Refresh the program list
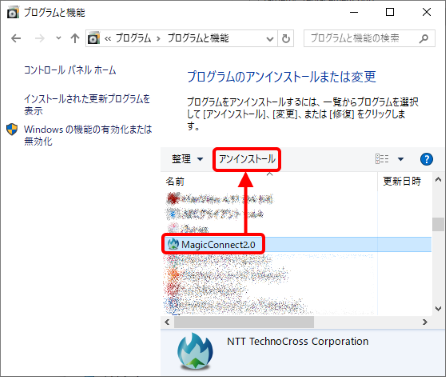The height and width of the screenshot is (377, 446). click(x=286, y=39)
